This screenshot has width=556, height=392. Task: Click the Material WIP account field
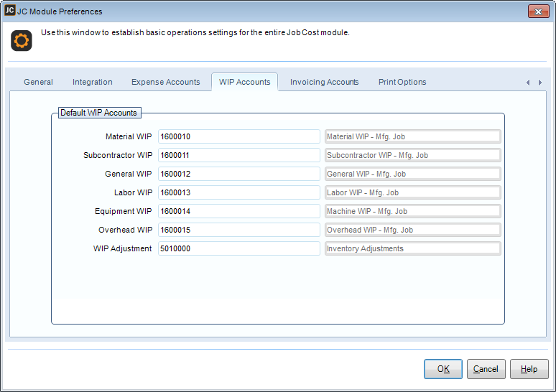tap(238, 136)
